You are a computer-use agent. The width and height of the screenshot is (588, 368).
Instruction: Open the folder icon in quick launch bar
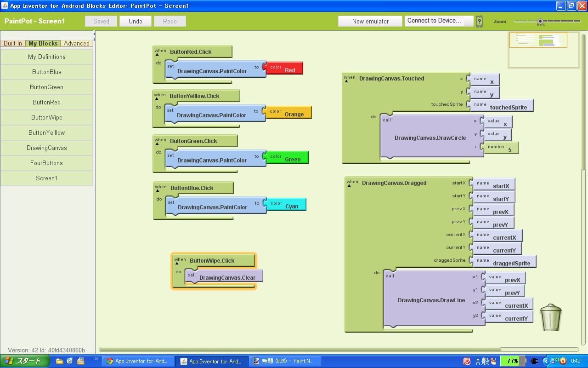coord(59,361)
